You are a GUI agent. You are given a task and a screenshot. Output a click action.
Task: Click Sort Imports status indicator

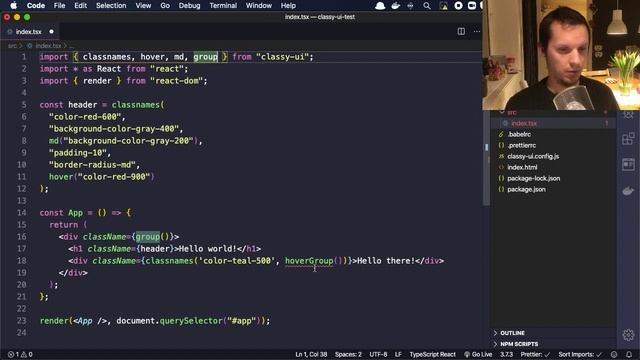[580, 354]
